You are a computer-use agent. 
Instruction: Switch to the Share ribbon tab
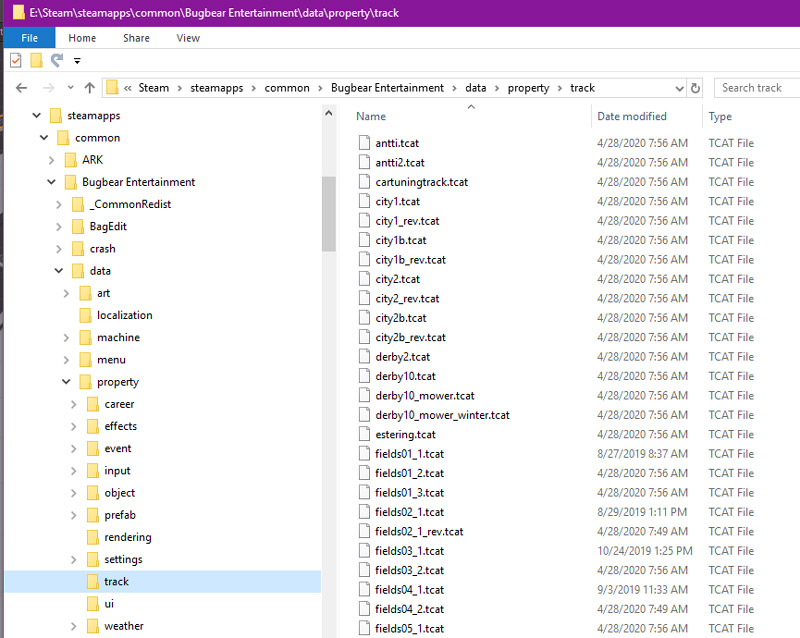point(136,38)
